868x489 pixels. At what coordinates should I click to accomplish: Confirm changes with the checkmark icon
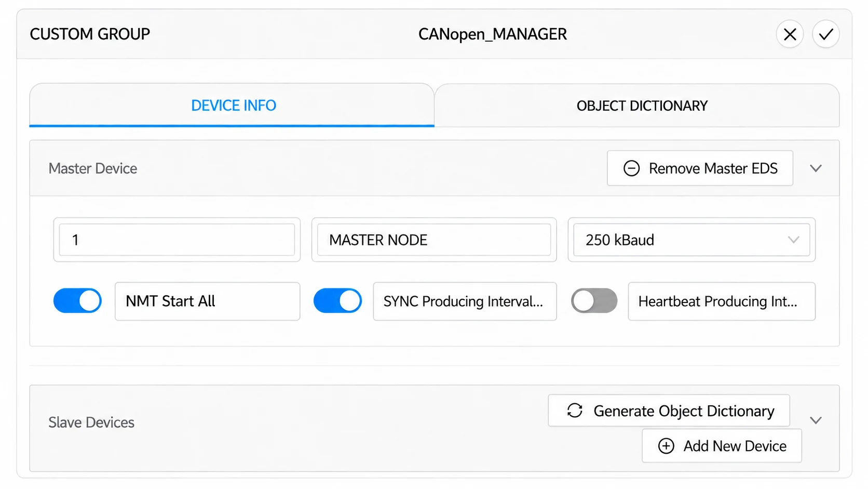coord(826,34)
